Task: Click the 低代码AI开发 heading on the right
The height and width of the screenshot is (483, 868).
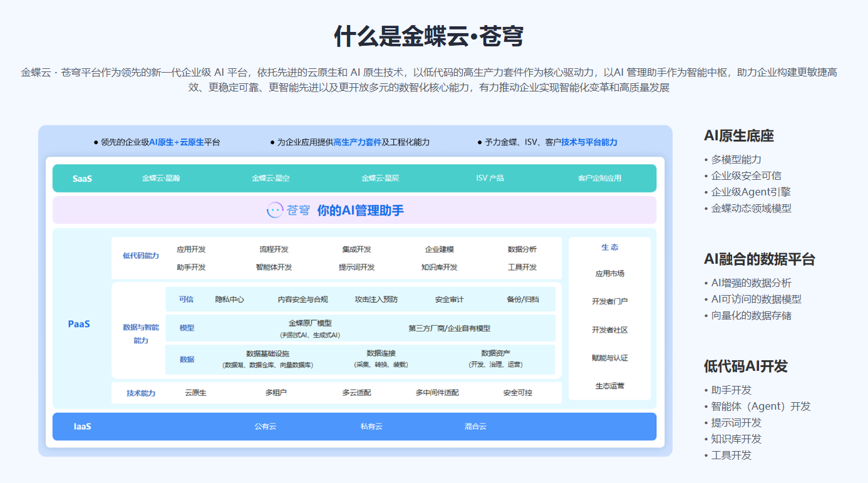Action: coord(745,366)
